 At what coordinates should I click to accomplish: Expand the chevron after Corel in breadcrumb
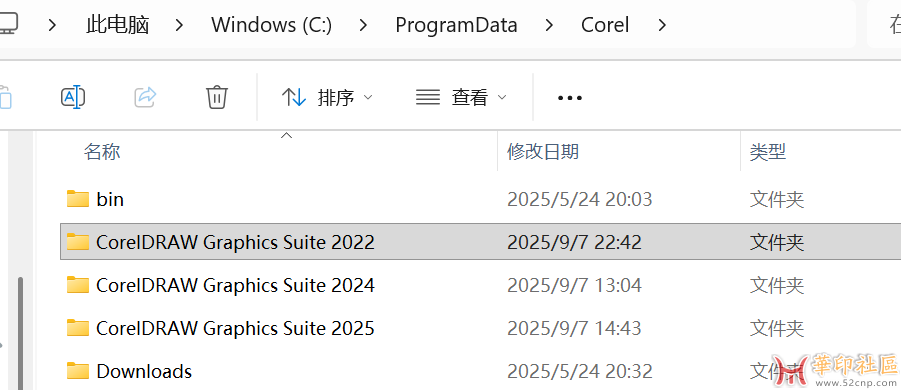[662, 25]
